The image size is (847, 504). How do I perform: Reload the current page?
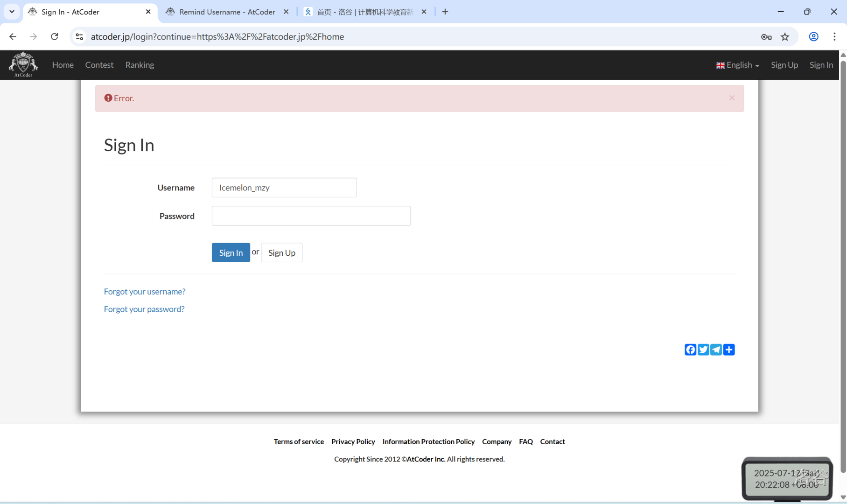[55, 36]
